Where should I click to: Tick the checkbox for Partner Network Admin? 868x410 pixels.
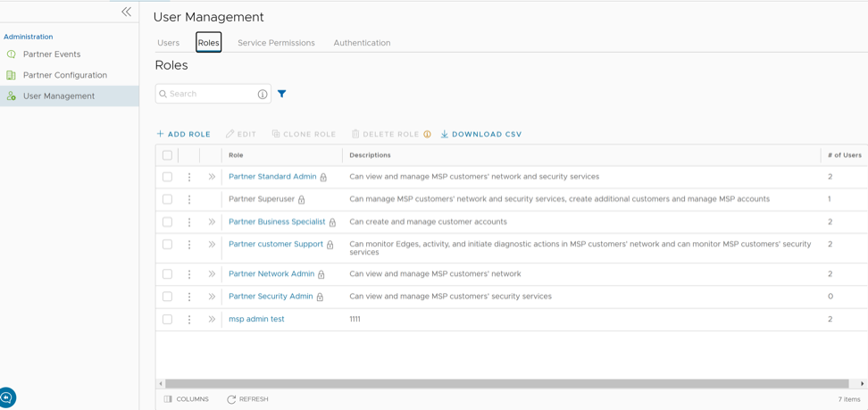click(167, 274)
